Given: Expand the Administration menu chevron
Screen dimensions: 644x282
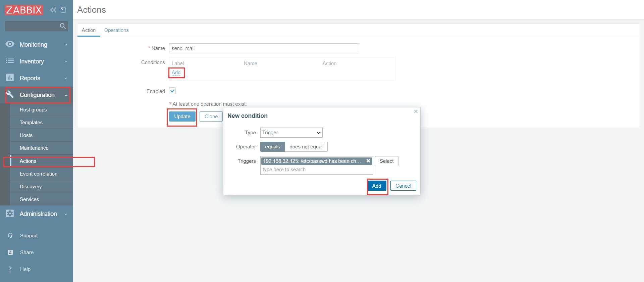Looking at the screenshot, I should point(66,214).
